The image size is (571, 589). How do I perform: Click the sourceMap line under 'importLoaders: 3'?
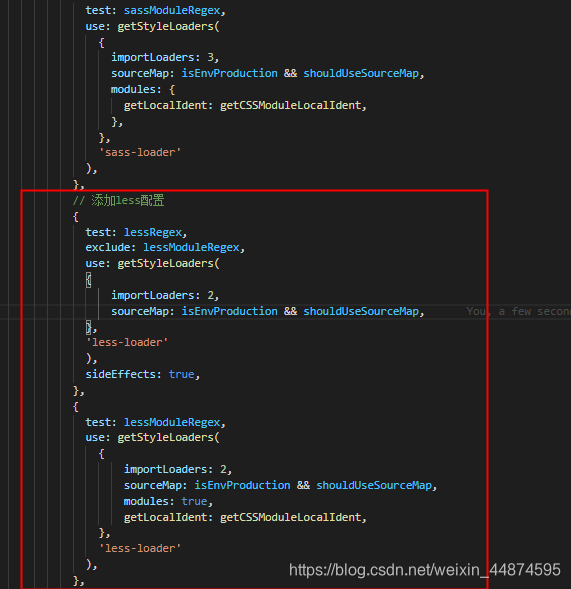[x=267, y=73]
